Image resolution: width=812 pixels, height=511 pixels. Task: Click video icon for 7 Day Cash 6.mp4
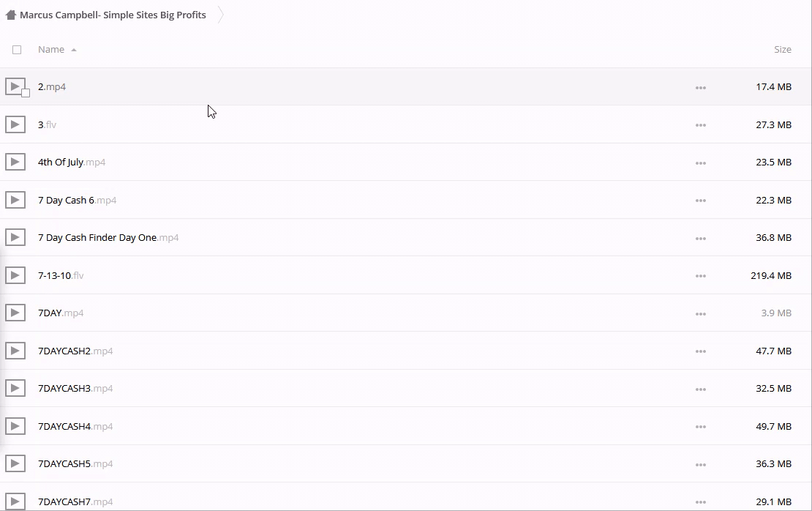click(15, 200)
